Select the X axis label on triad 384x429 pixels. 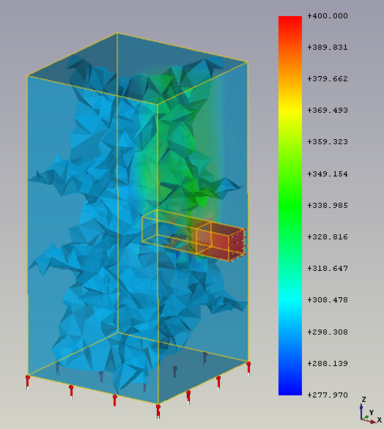(x=379, y=420)
